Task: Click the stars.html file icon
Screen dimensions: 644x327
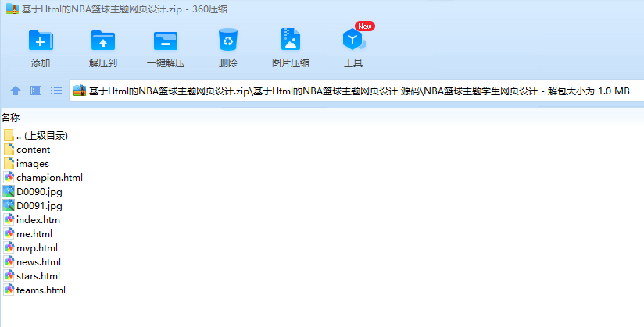Action: click(9, 275)
